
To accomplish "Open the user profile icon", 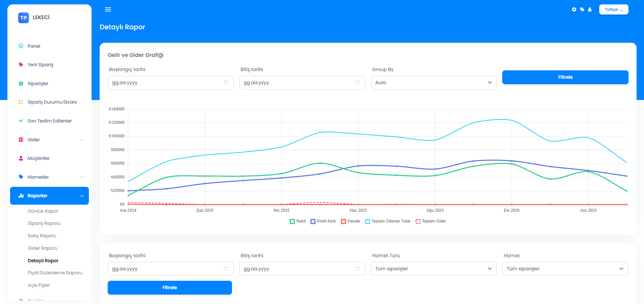I will coord(590,9).
